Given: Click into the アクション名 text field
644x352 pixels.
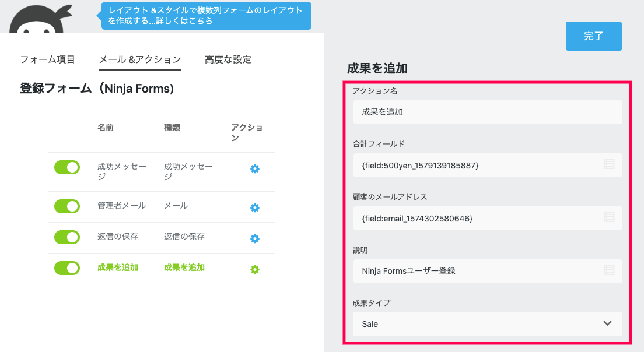Looking at the screenshot, I should pos(488,112).
